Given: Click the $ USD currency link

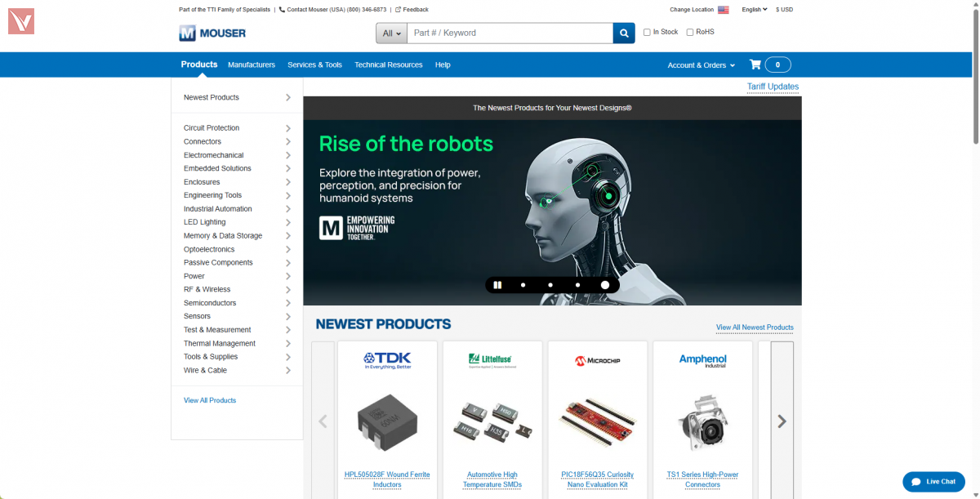Looking at the screenshot, I should pos(784,10).
